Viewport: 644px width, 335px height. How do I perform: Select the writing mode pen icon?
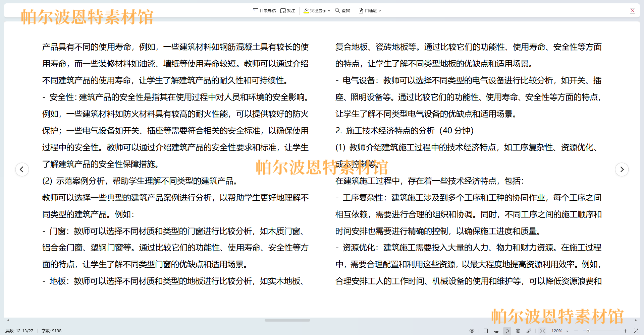click(529, 331)
